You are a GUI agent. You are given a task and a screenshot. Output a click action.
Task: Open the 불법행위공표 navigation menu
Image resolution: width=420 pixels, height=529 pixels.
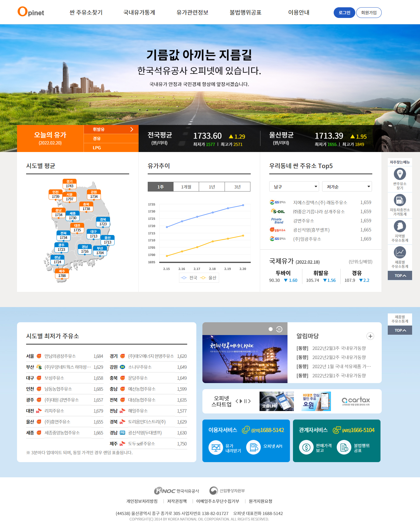tap(246, 12)
